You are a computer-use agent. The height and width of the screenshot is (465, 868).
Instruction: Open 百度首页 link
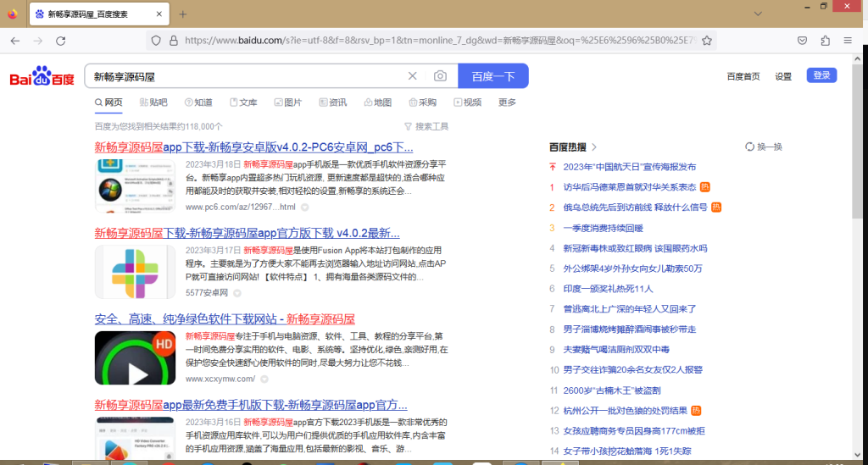click(x=743, y=76)
